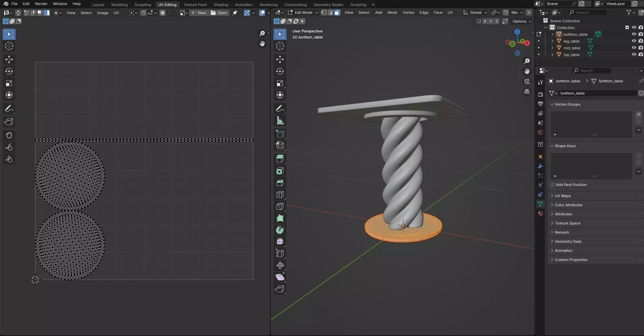
Task: Click the blue Z axis gizmo
Action: (517, 31)
